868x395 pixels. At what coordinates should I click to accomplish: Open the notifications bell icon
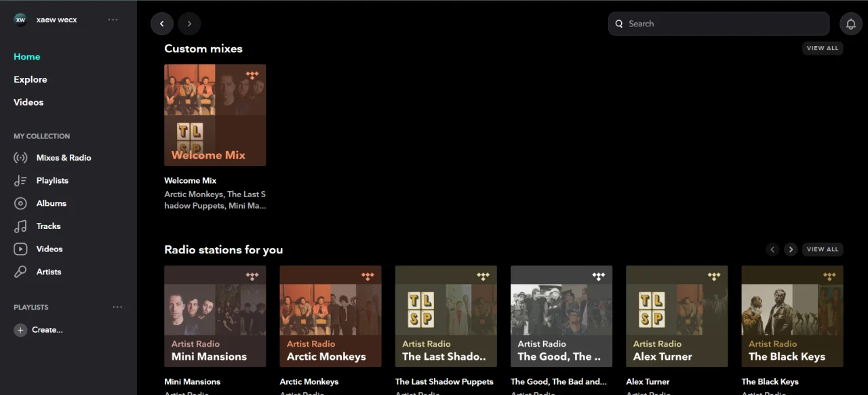point(851,24)
